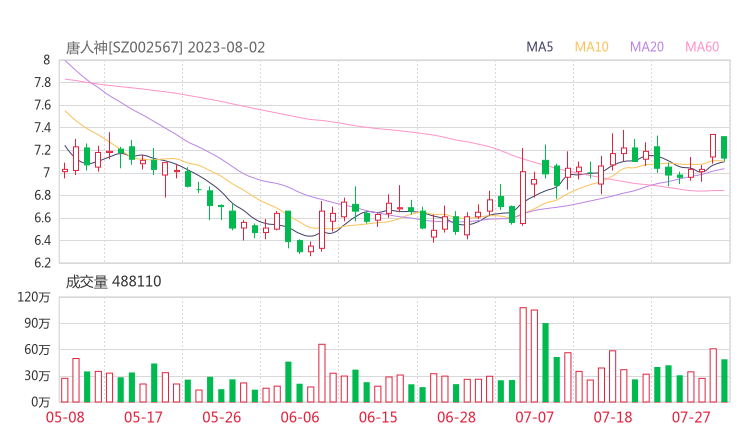Click the last green candlestick on the right
Viewport: 740px width, 440px height.
point(724,148)
